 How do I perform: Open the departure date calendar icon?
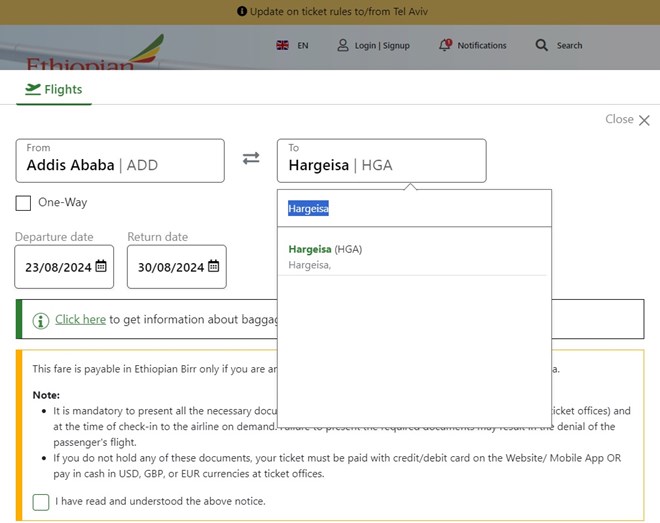[101, 267]
